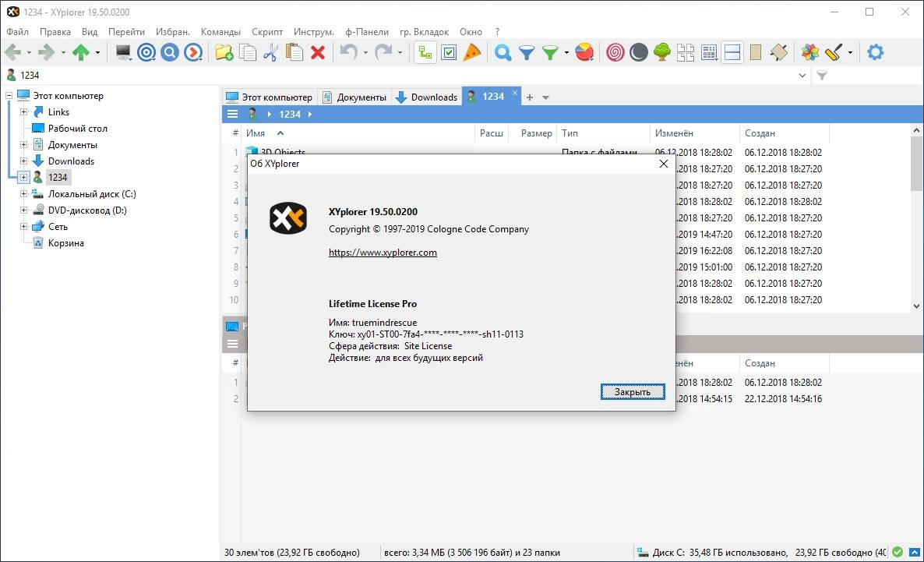The image size is (924, 562).
Task: Click the Закрыть button in dialog
Action: 633,391
